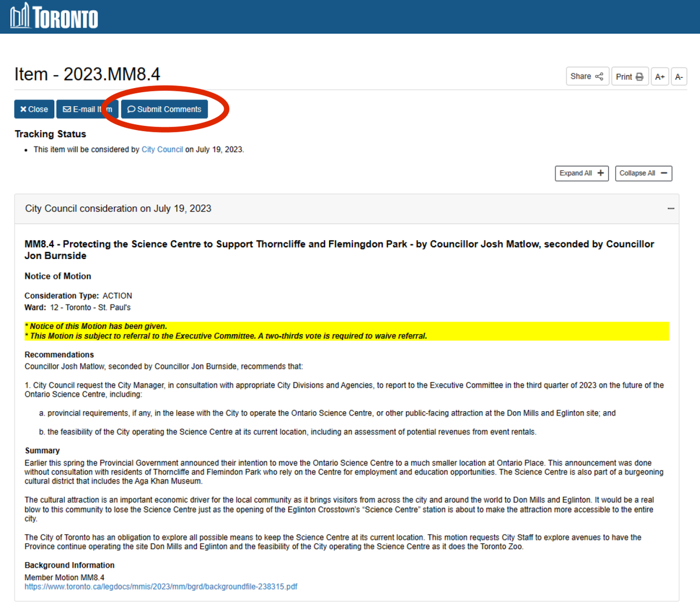Click Consideration Type: ACTION text
The height and width of the screenshot is (603, 700).
pyautogui.click(x=78, y=296)
